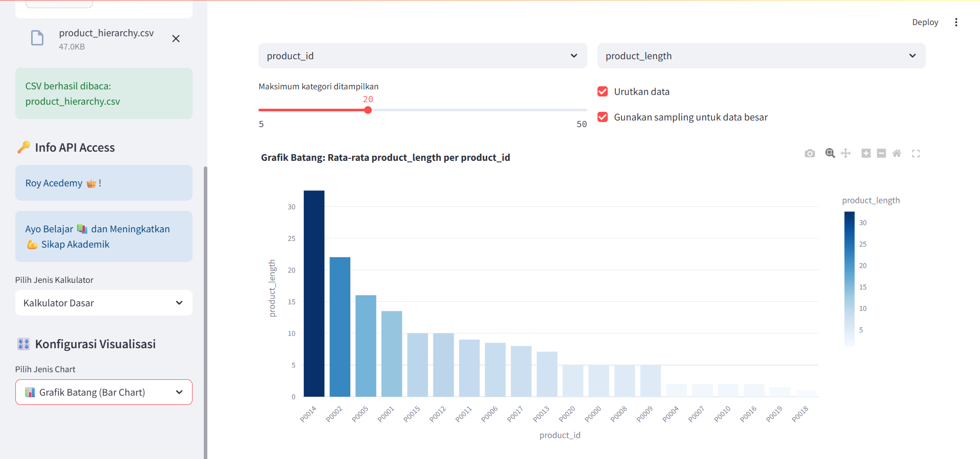Download the chart as PNG with camera icon

809,154
